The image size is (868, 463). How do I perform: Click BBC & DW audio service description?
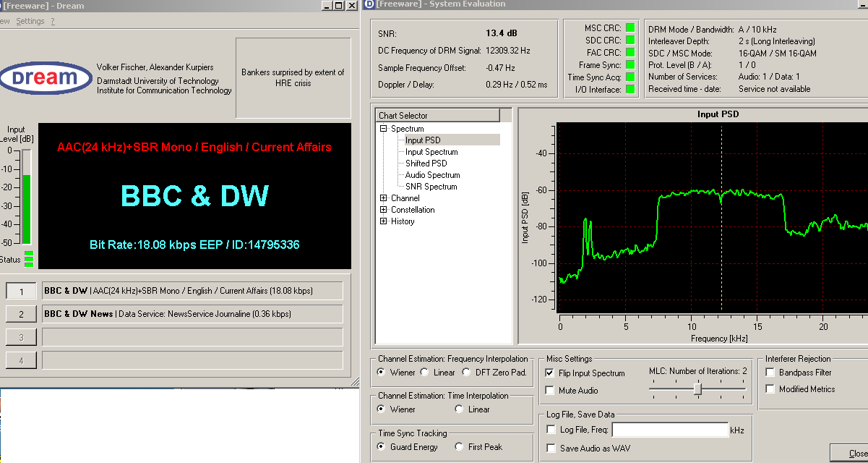(192, 291)
